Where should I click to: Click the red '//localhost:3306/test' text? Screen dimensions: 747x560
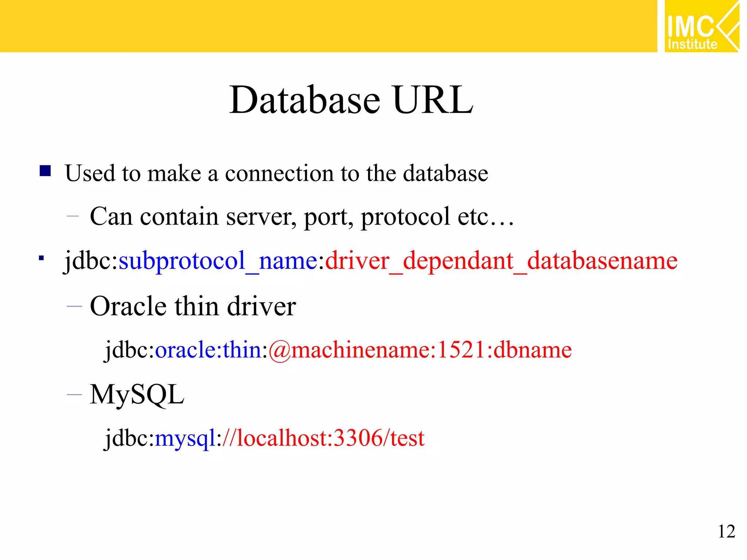click(323, 438)
